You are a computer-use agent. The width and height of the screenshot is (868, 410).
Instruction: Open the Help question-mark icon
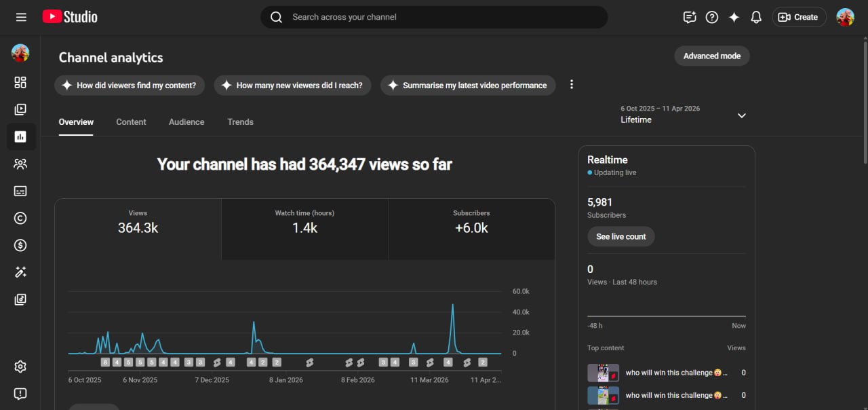(x=712, y=17)
